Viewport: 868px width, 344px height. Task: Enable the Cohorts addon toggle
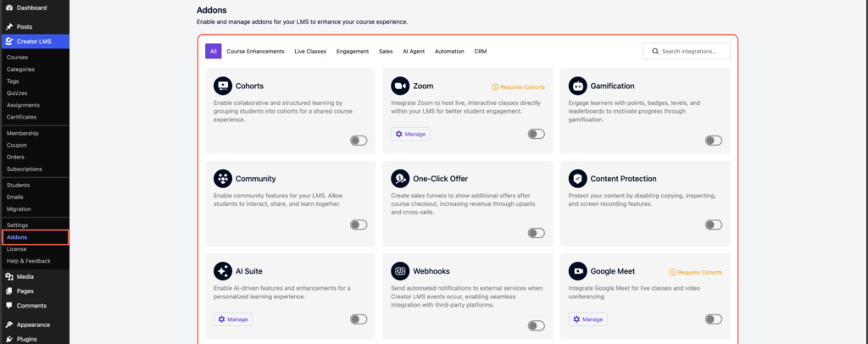tap(359, 141)
